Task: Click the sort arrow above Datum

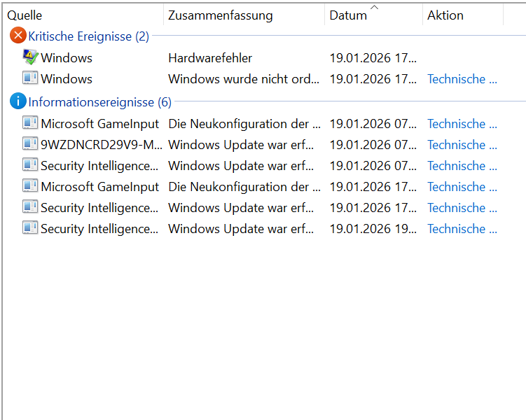Action: pos(374,7)
